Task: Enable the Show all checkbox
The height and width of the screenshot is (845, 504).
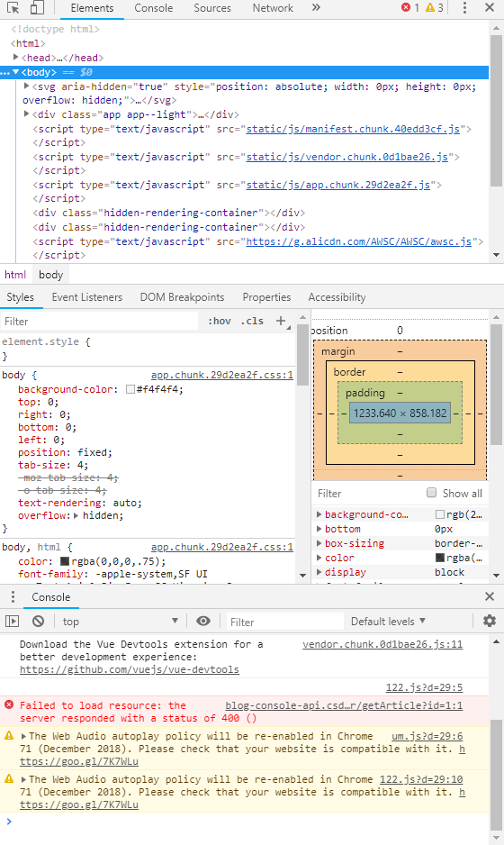Action: click(x=431, y=493)
